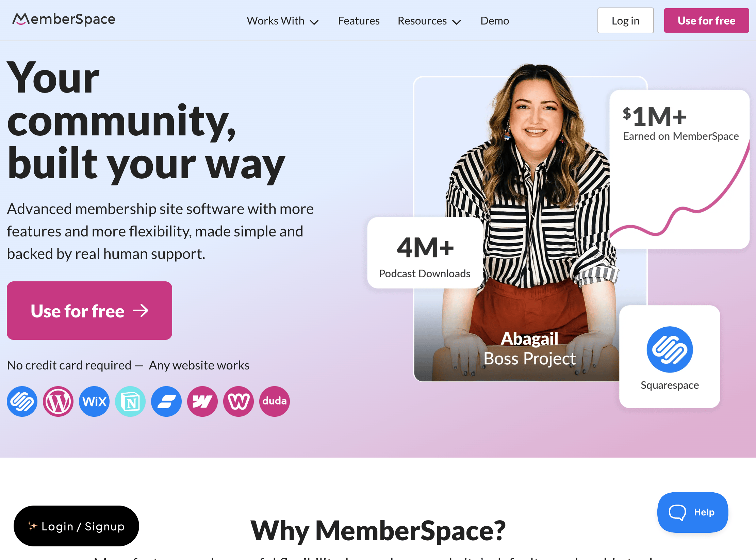The image size is (756, 560).
Task: Click the Weebly W icon
Action: (x=239, y=401)
